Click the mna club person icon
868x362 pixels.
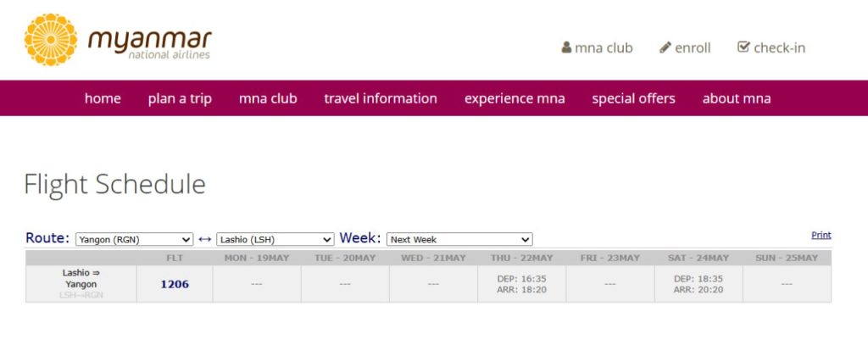pos(566,47)
